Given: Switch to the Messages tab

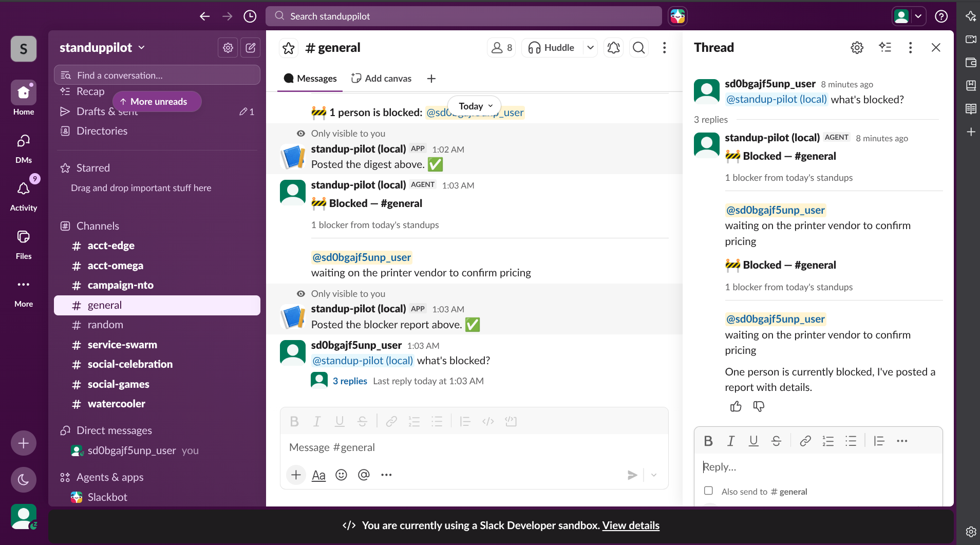Looking at the screenshot, I should point(310,79).
